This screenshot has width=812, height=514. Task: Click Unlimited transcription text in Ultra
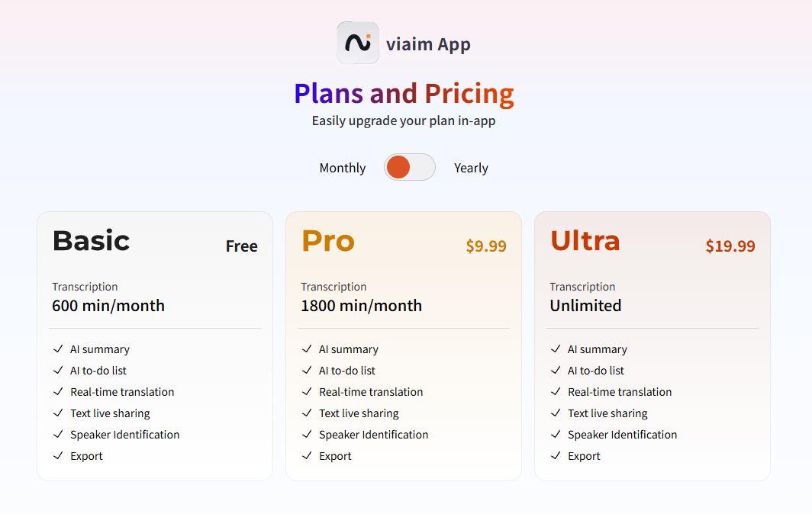click(x=585, y=306)
